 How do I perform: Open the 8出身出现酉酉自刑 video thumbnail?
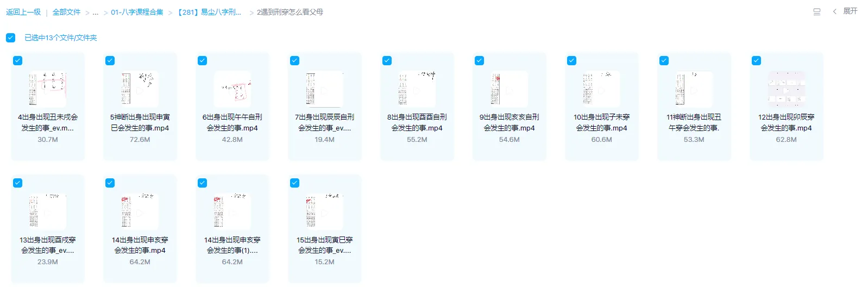point(417,89)
